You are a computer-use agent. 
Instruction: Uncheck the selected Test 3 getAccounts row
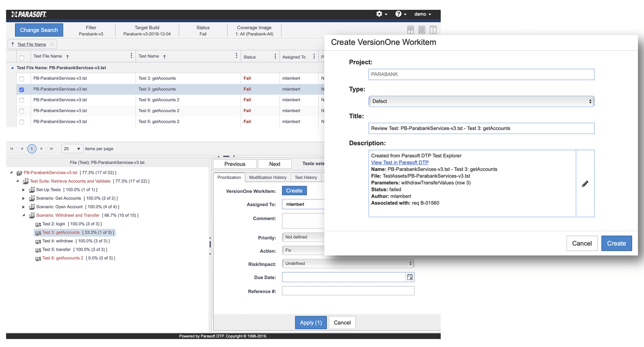(21, 89)
